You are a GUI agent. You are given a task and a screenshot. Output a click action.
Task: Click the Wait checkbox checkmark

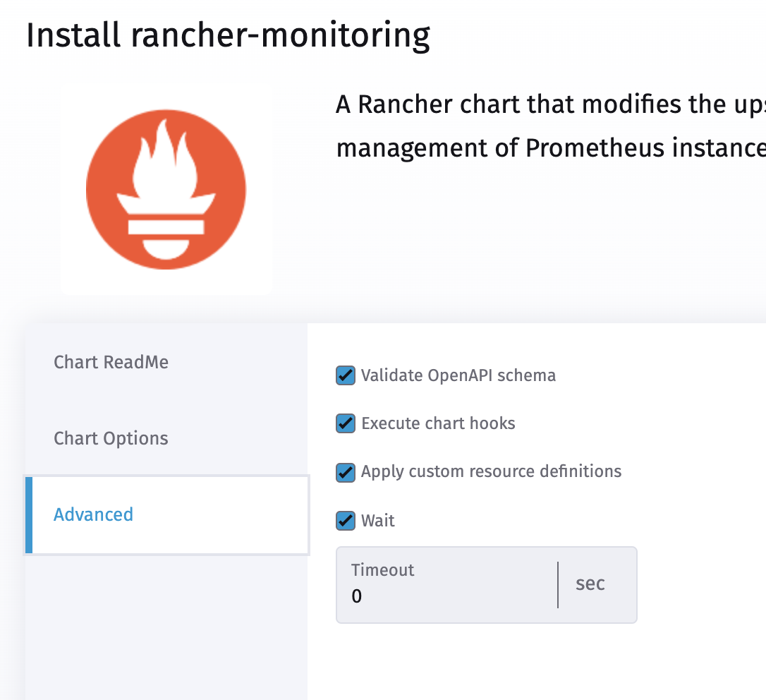click(345, 521)
